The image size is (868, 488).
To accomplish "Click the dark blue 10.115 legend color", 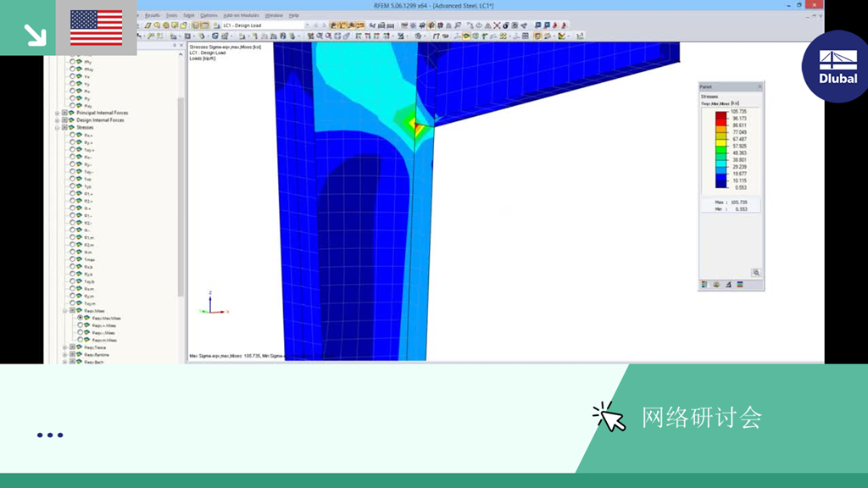I will click(x=721, y=184).
